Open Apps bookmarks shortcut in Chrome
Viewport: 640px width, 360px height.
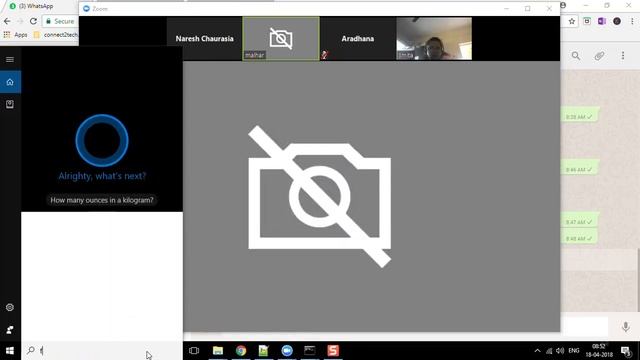(x=16, y=35)
